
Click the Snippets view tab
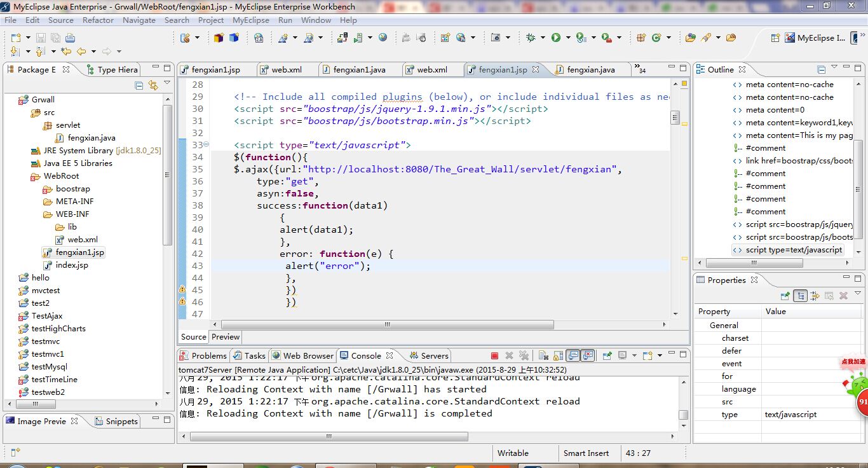tap(116, 421)
